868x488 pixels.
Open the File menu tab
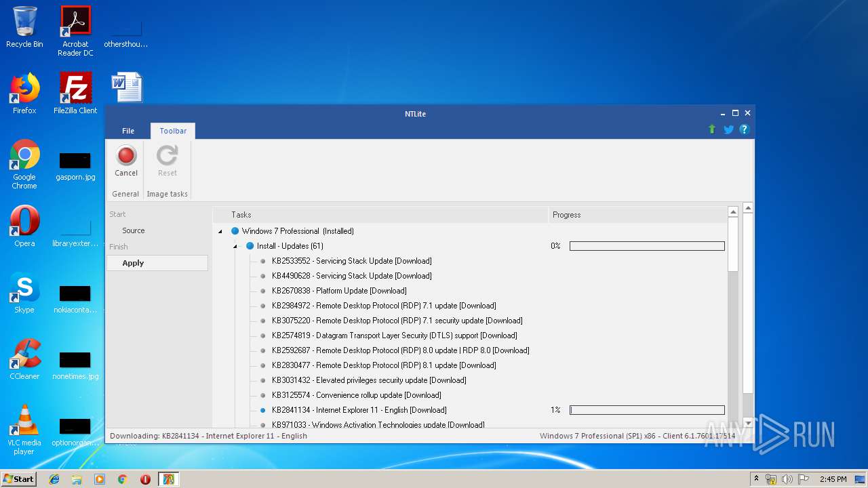(x=128, y=131)
